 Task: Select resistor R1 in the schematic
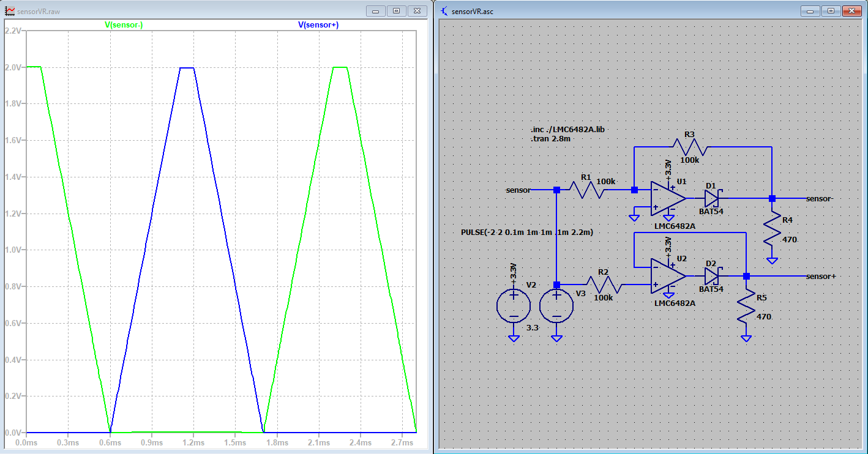pyautogui.click(x=588, y=190)
